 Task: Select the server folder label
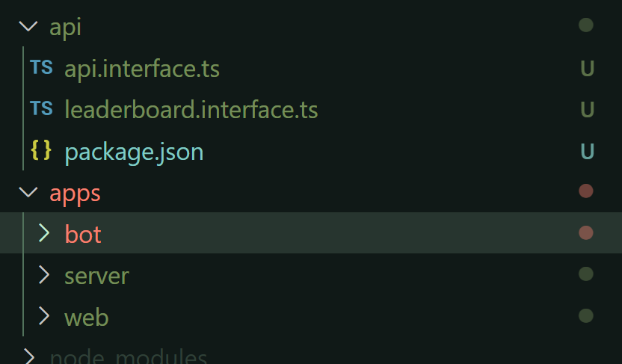[96, 276]
